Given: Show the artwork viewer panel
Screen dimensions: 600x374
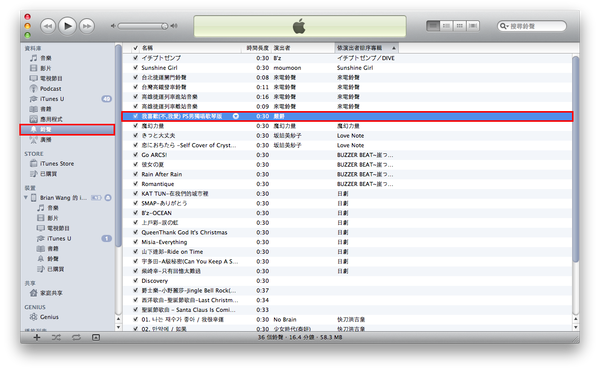Looking at the screenshot, I should (x=96, y=337).
